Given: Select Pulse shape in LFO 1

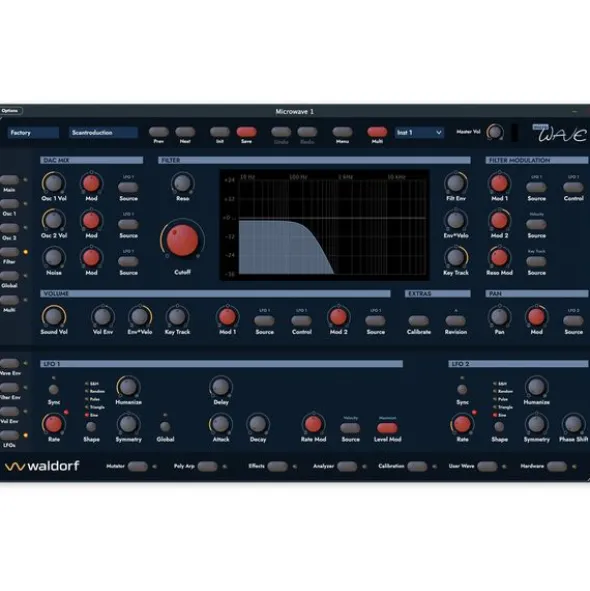Looking at the screenshot, I should (92, 399).
